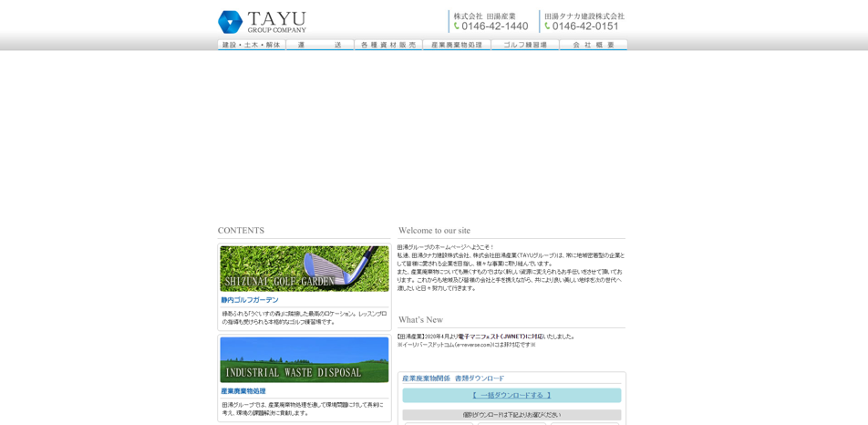Open the 産業廃棄物処理 link under the banner
This screenshot has height=425, width=868.
tap(243, 391)
